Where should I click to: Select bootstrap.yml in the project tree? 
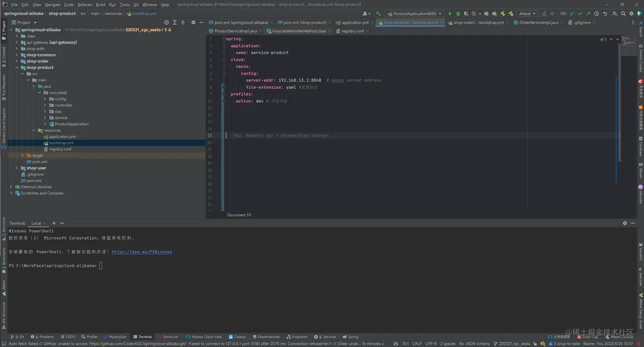[x=61, y=143]
